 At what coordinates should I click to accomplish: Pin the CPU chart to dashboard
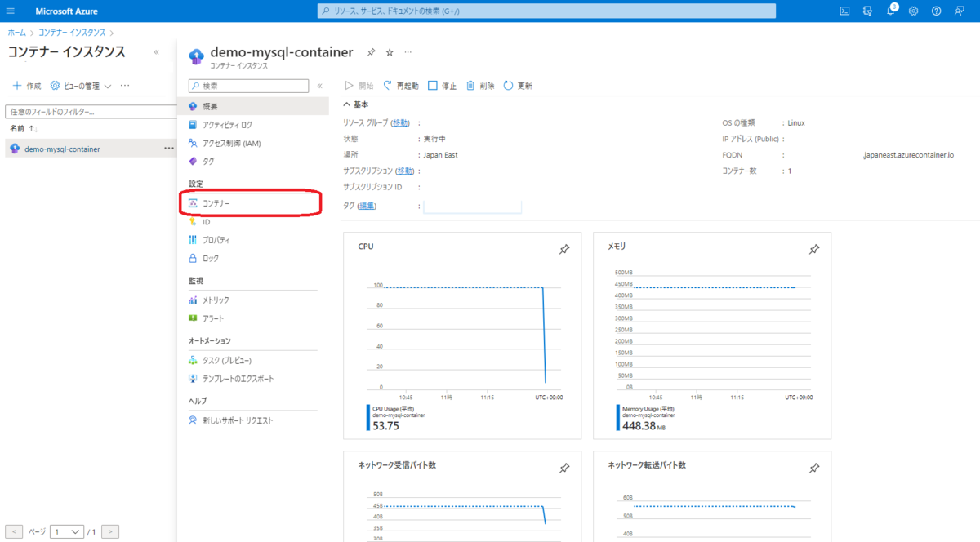pyautogui.click(x=564, y=250)
